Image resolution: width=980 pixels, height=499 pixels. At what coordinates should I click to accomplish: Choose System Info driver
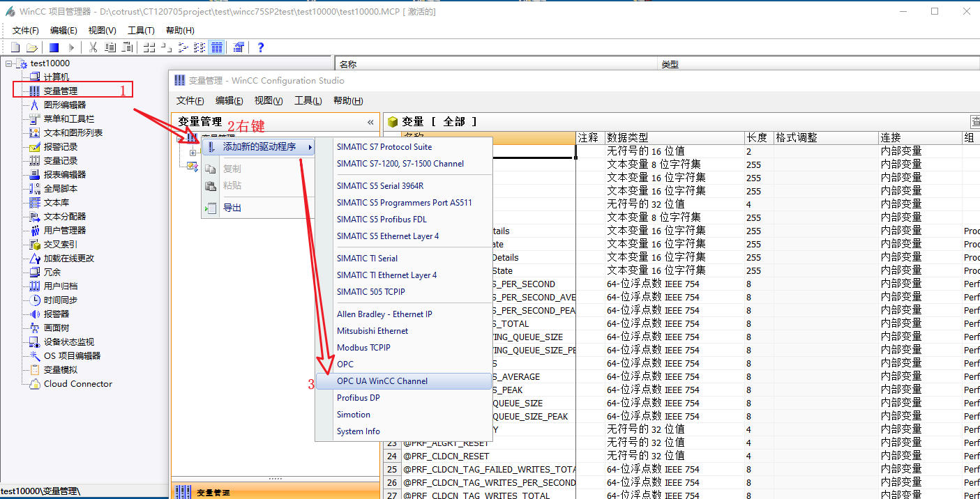[405, 431]
